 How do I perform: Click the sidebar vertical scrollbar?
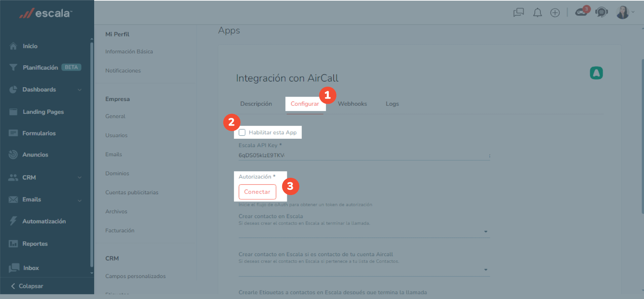[x=92, y=155]
